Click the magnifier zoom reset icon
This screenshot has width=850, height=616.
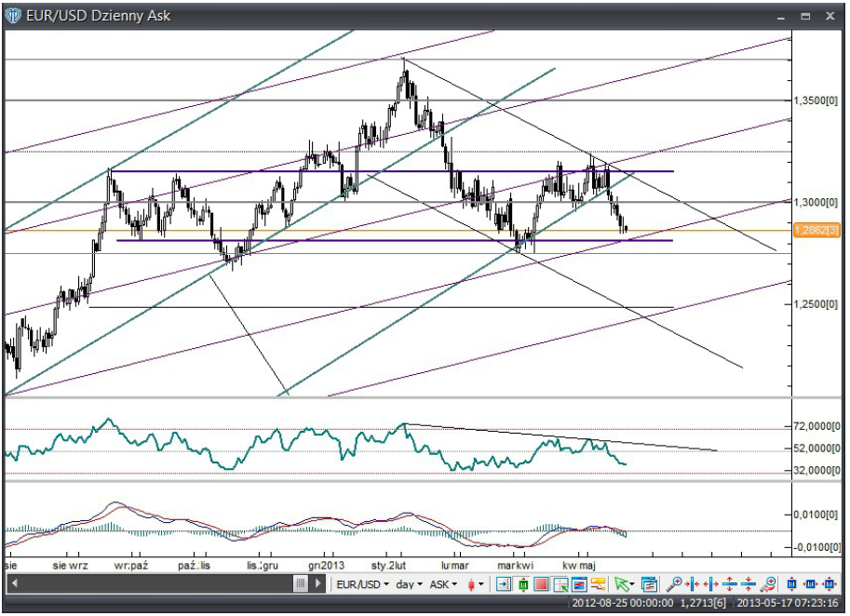[x=768, y=584]
